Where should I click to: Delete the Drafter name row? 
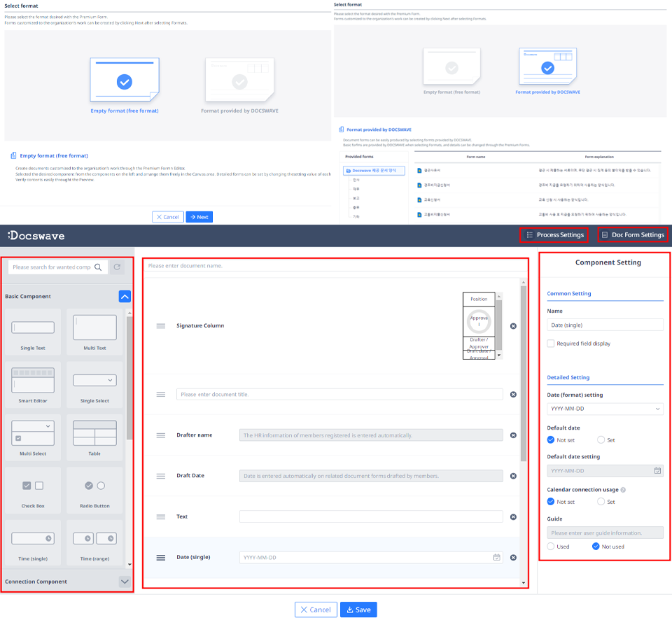click(x=513, y=435)
